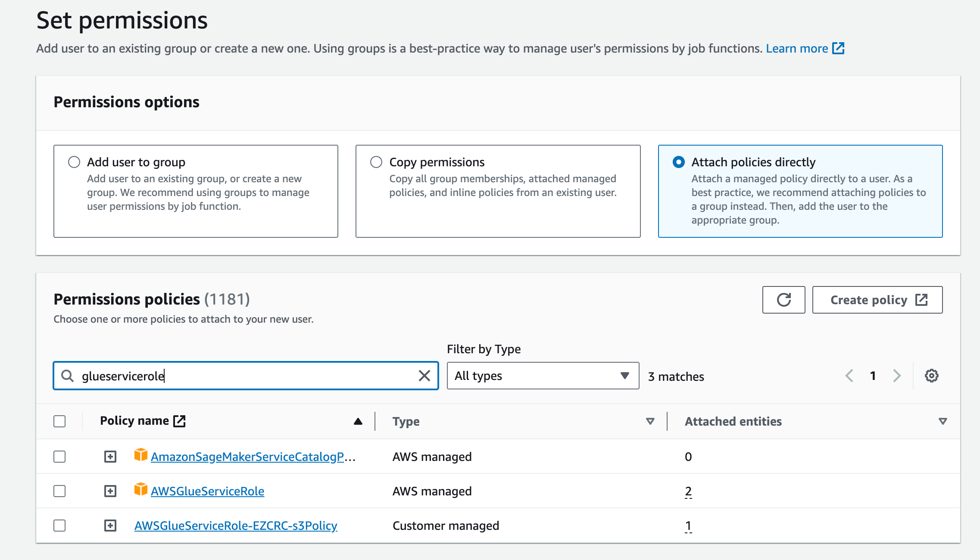Choose Add user to group option

[x=74, y=162]
